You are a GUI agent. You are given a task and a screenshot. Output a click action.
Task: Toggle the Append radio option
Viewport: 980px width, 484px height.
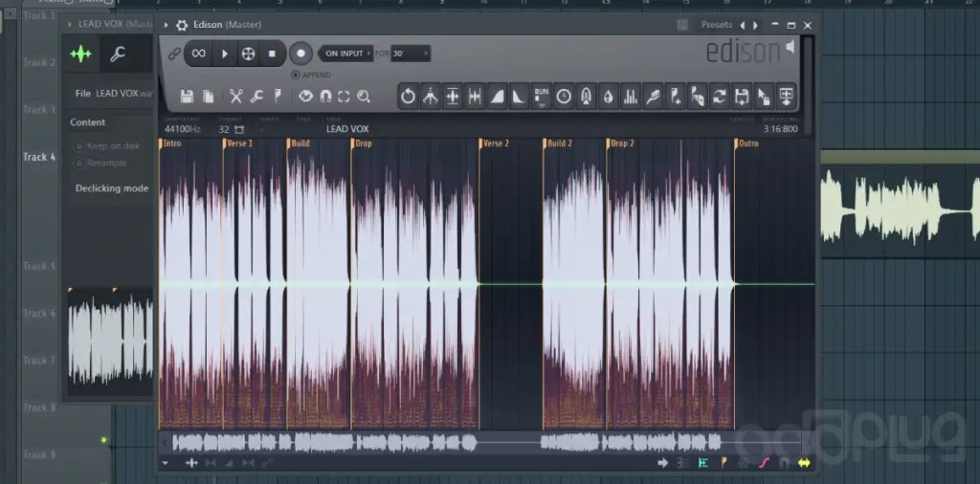[311, 75]
